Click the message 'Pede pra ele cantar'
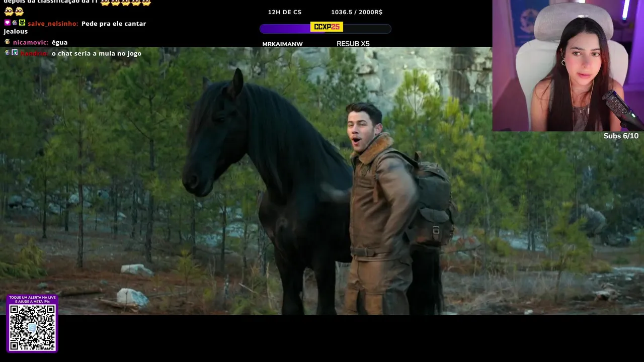644x362 pixels. 114,24
